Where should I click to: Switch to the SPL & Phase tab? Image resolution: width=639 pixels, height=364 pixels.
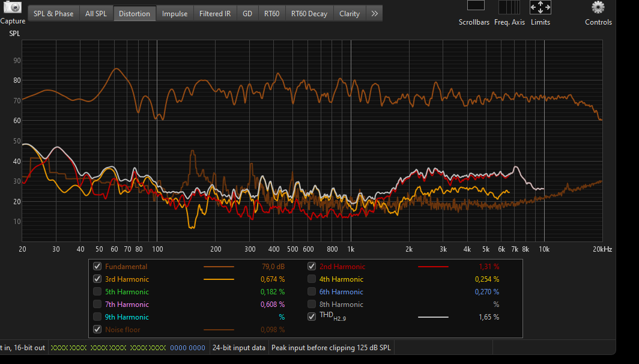point(53,14)
